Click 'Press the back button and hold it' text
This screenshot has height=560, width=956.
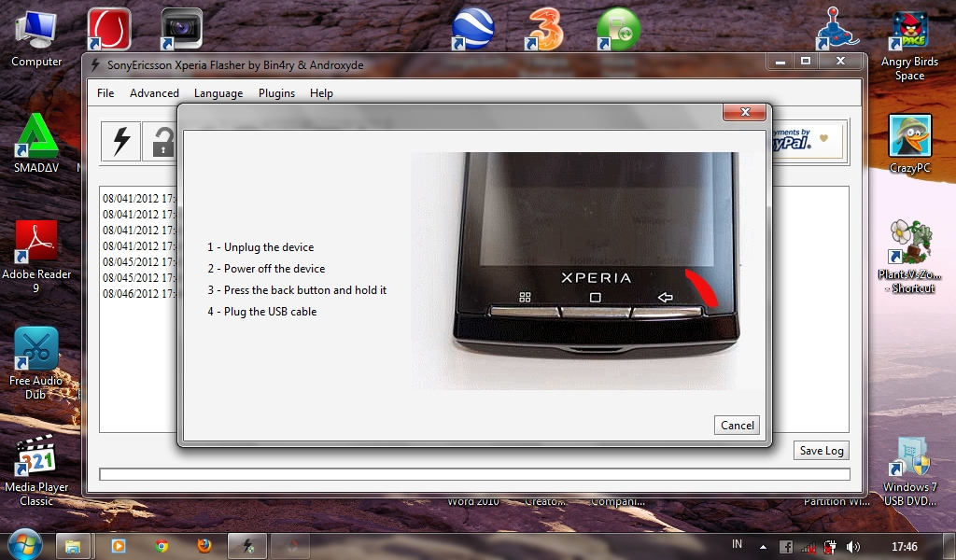pos(305,290)
